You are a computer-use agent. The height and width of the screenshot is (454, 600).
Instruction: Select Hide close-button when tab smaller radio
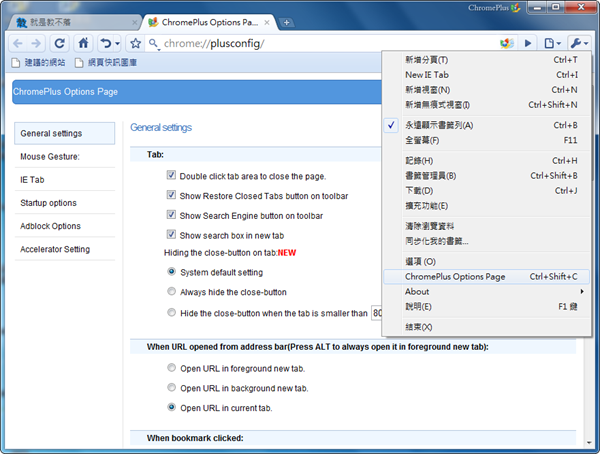(x=171, y=312)
